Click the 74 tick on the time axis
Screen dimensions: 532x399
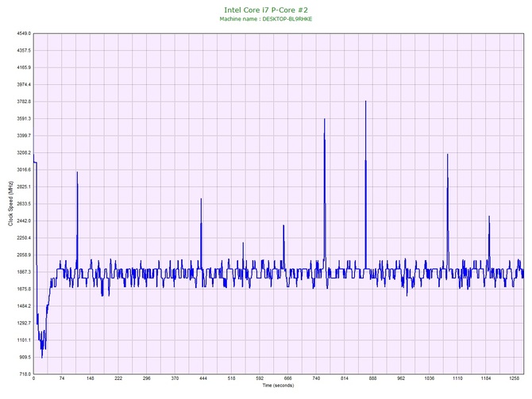[62, 378]
